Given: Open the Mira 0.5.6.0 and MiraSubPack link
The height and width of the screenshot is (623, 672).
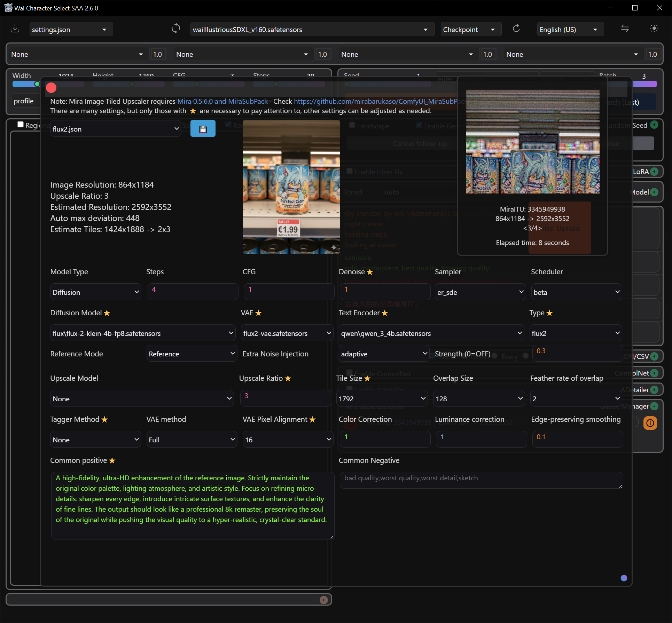Looking at the screenshot, I should click(x=222, y=101).
